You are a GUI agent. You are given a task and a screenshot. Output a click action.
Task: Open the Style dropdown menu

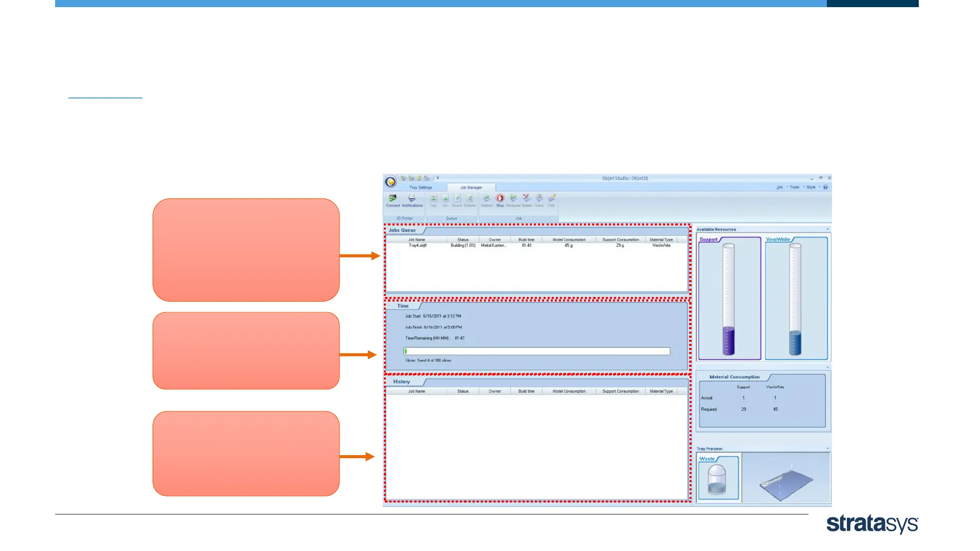(811, 187)
